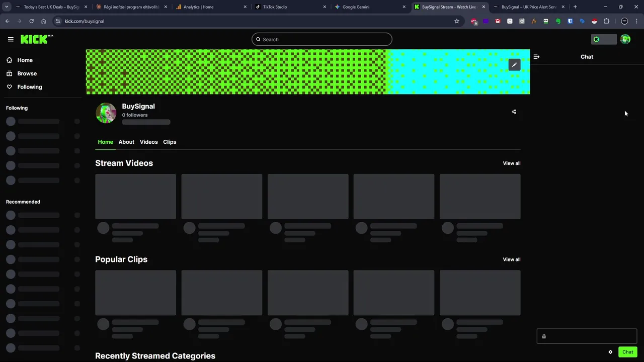Screen dimensions: 644x362
Task: Open the Bitwarden shield extension
Action: [x=570, y=21]
